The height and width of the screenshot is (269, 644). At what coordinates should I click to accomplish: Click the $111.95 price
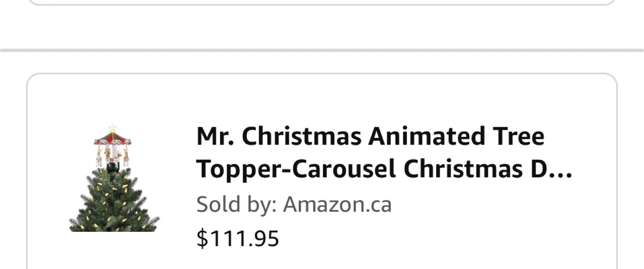[237, 238]
